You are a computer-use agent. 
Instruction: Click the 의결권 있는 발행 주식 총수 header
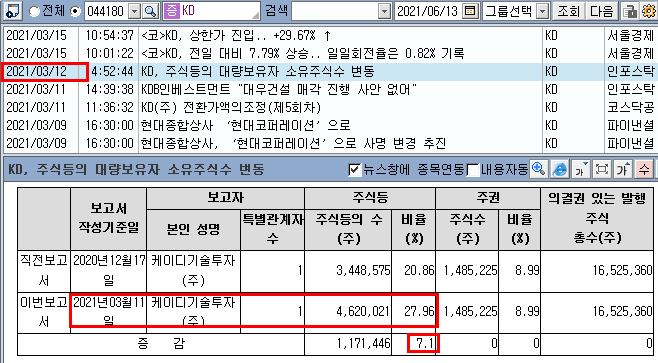(x=597, y=218)
